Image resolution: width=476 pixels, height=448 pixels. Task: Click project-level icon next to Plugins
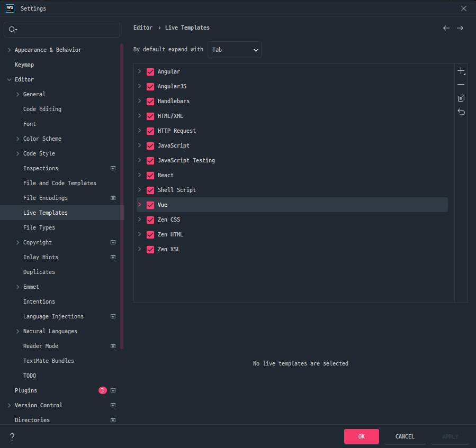(x=113, y=390)
